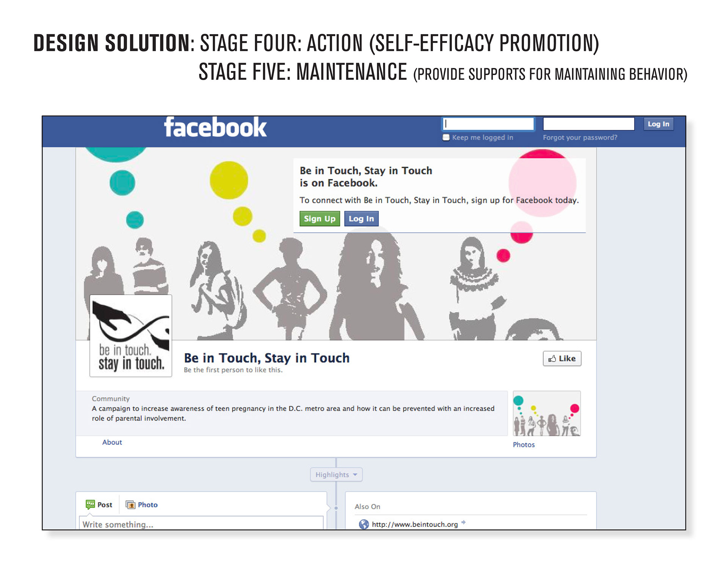Select the Photo tab in composer
728x563 pixels.
tap(142, 505)
